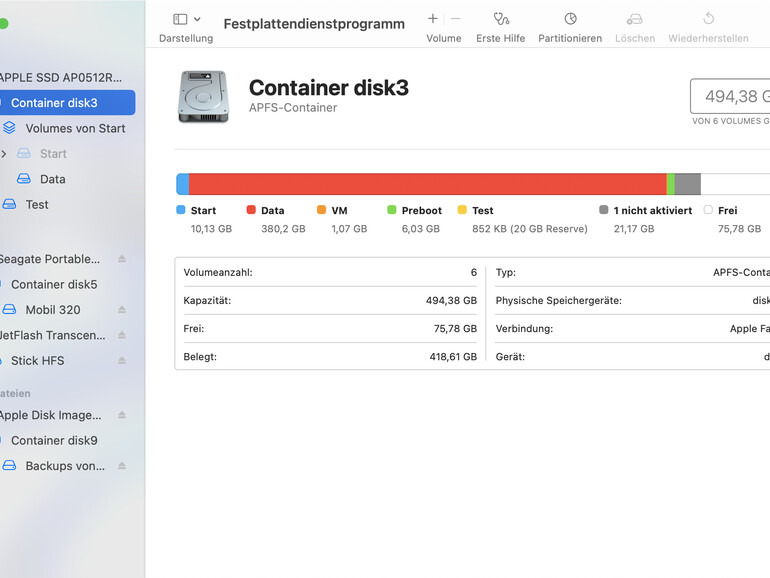Click the green Preboot segment of the usage bar
The width and height of the screenshot is (770, 578).
[671, 184]
